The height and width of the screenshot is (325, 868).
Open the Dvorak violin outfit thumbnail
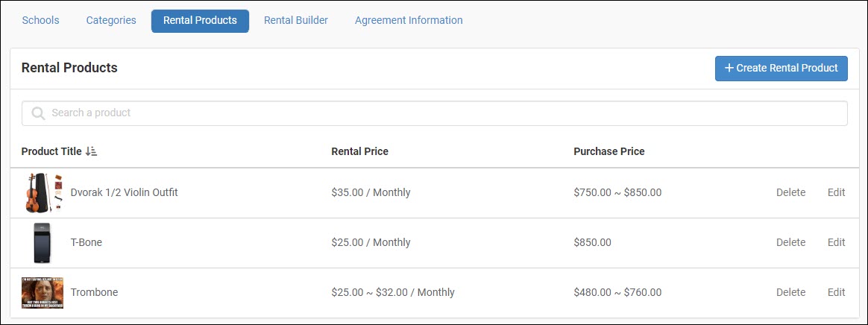coord(42,192)
